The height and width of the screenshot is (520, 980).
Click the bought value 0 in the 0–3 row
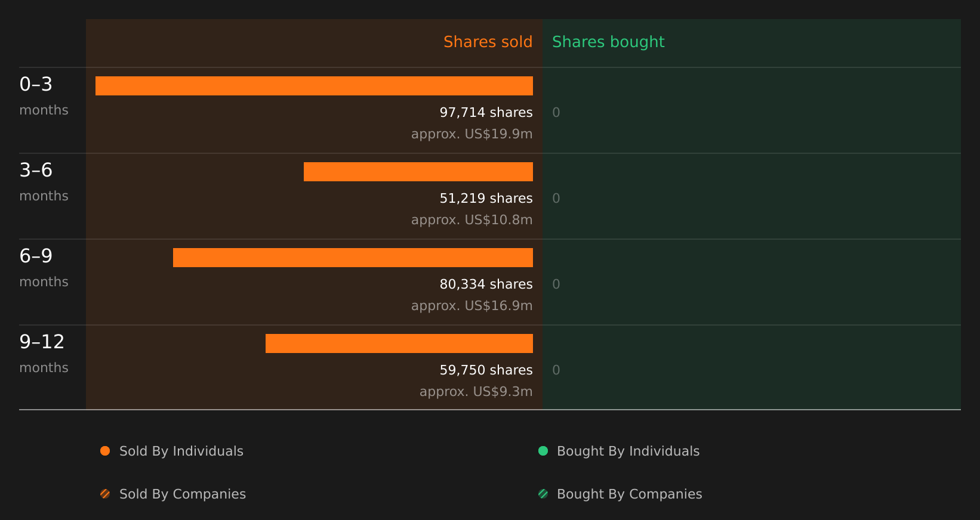click(x=556, y=112)
